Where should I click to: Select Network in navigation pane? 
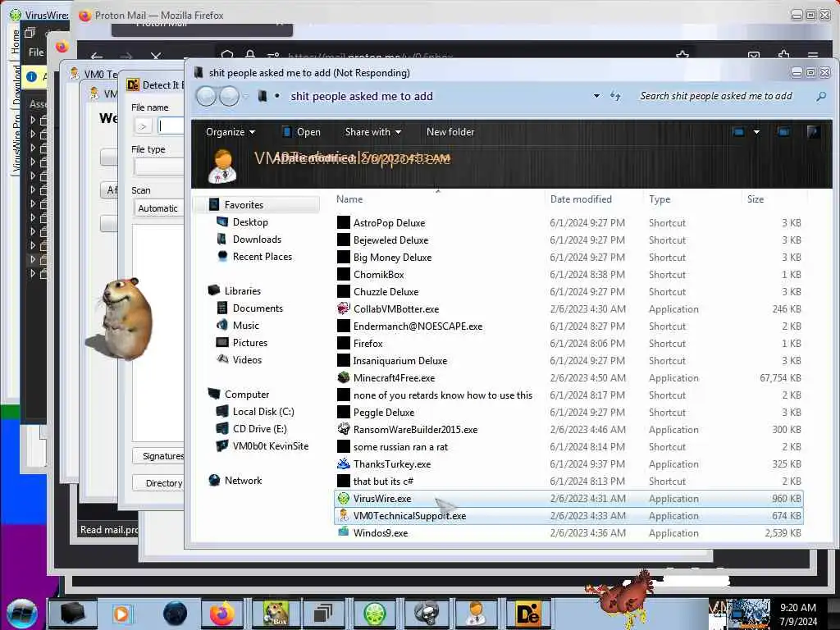click(243, 481)
